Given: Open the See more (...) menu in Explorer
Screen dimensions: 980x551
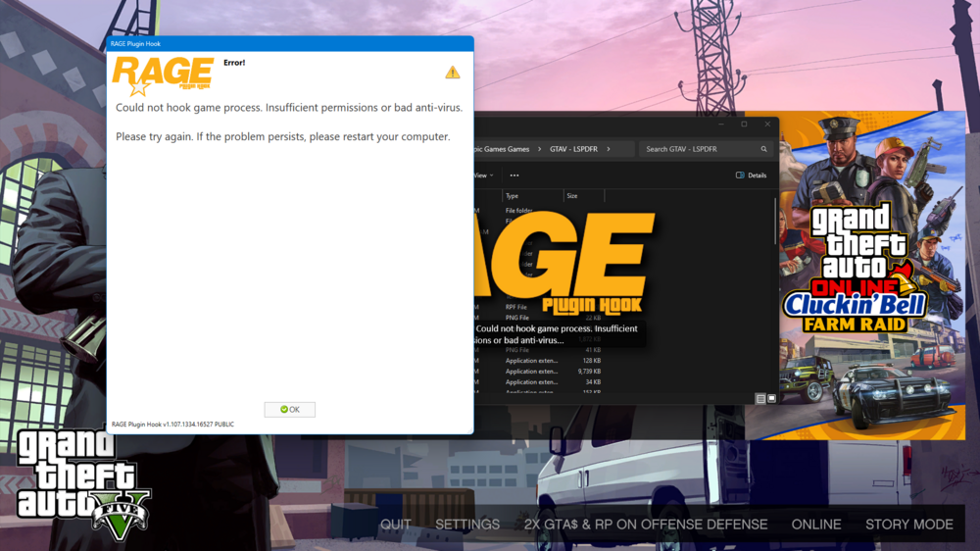Looking at the screenshot, I should click(x=514, y=175).
